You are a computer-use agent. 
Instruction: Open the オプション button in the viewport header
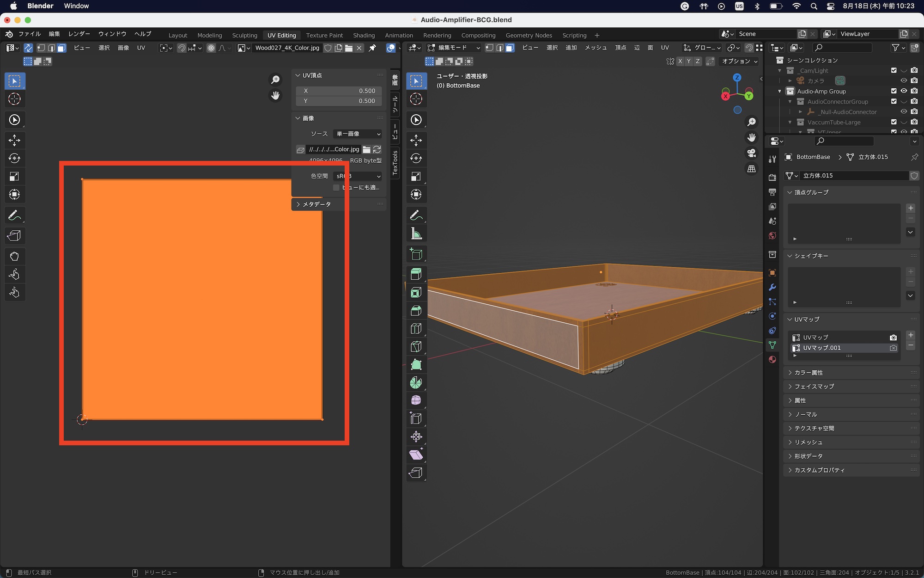pyautogui.click(x=740, y=61)
